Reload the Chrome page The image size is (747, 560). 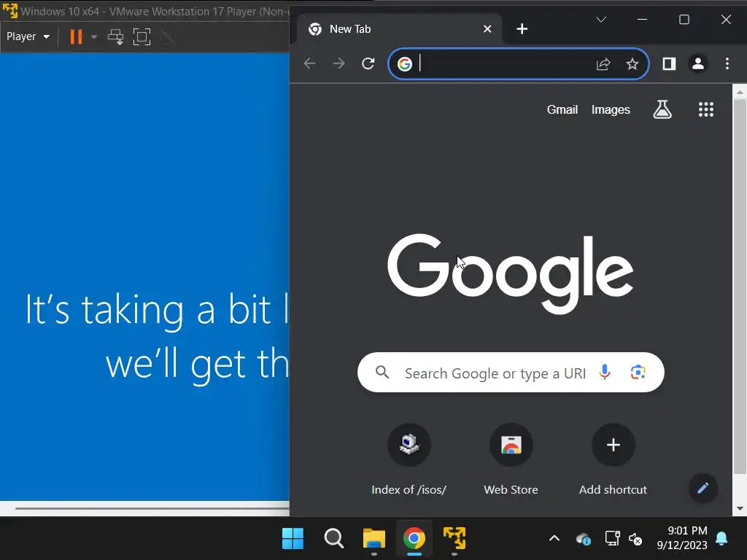[368, 63]
